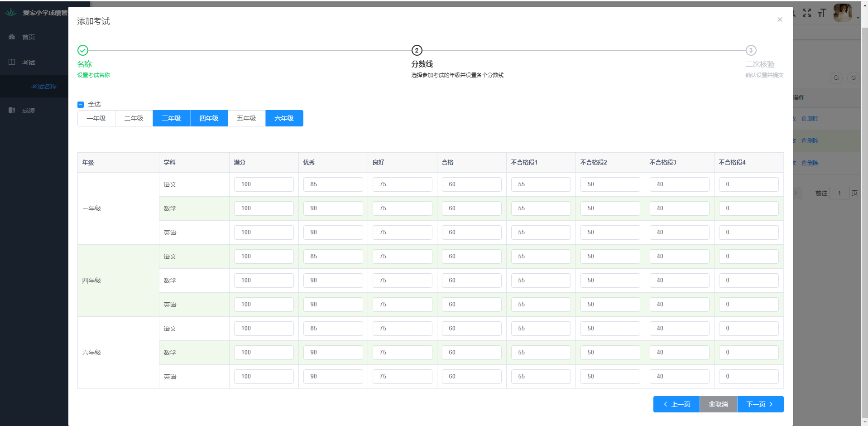Screen dimensions: 868x426
Task: Toggle the 全选 checkbox
Action: point(81,104)
